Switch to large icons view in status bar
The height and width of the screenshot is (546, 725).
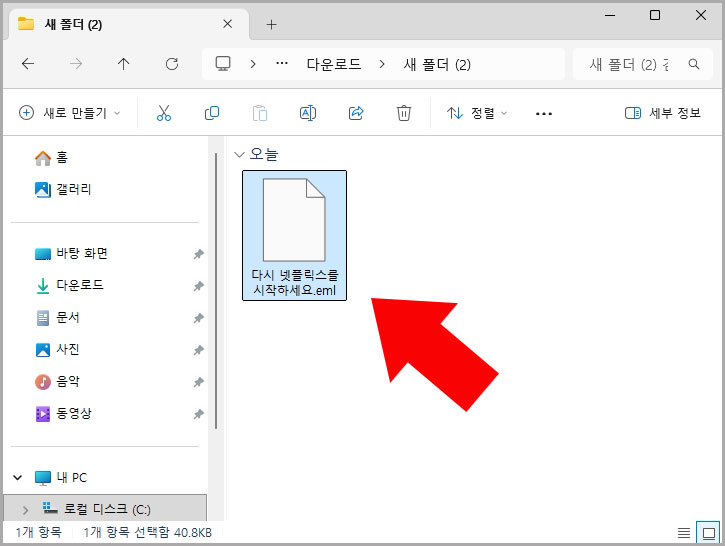point(706,532)
